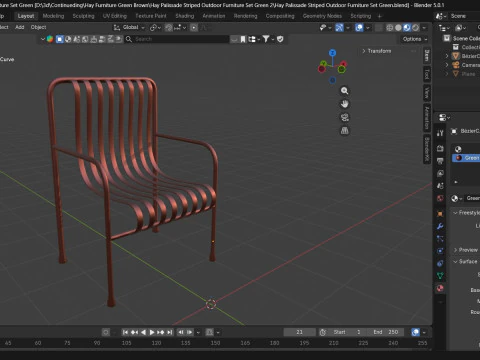Open the Object Data curve properties tab
The height and width of the screenshot is (360, 480).
(440, 276)
